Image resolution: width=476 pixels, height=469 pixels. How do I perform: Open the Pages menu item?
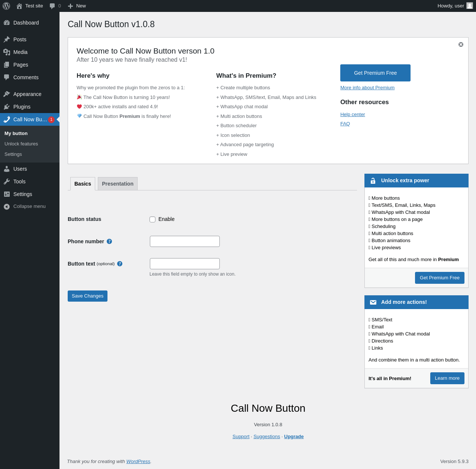[30, 65]
